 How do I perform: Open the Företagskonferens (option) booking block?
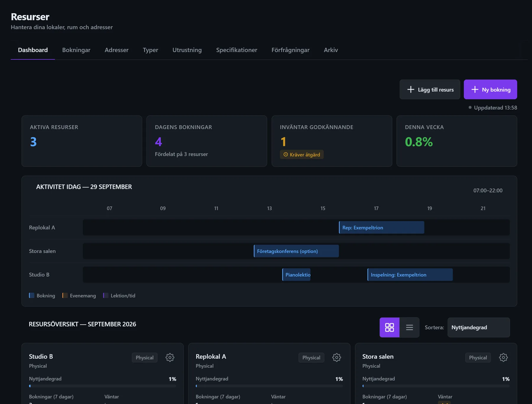pos(296,251)
